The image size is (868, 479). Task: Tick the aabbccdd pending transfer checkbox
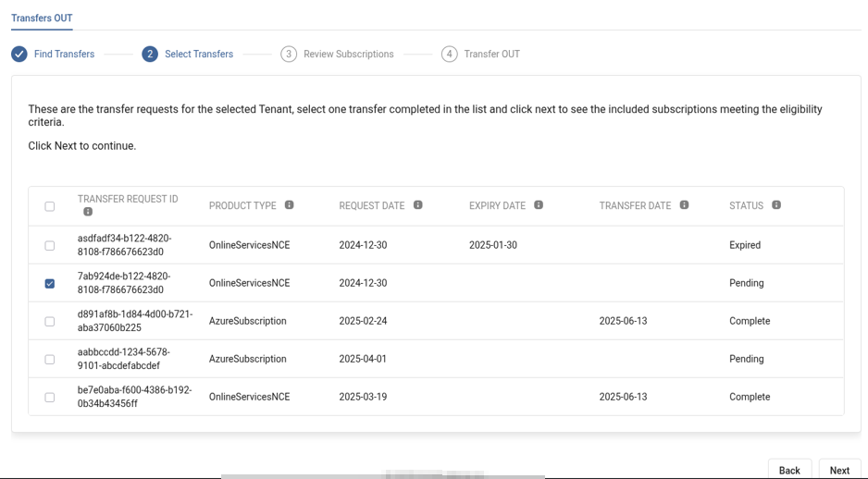click(x=50, y=360)
